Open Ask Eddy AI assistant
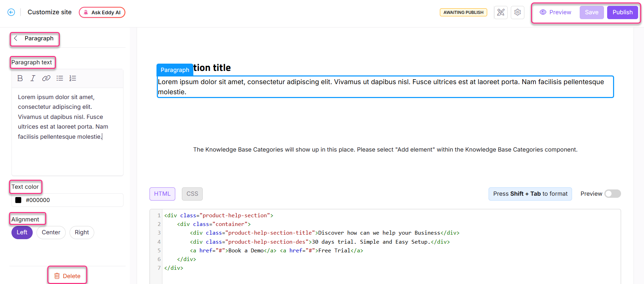The width and height of the screenshot is (644, 284). click(x=102, y=13)
